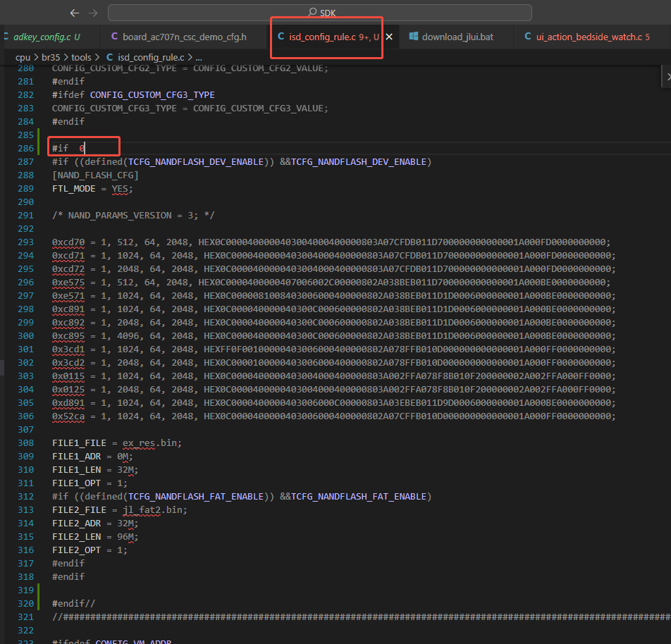Click the CONFIG_CUSTOM_CFG3_TYPE identifier on line 282
The width and height of the screenshot is (671, 644).
pyautogui.click(x=152, y=94)
